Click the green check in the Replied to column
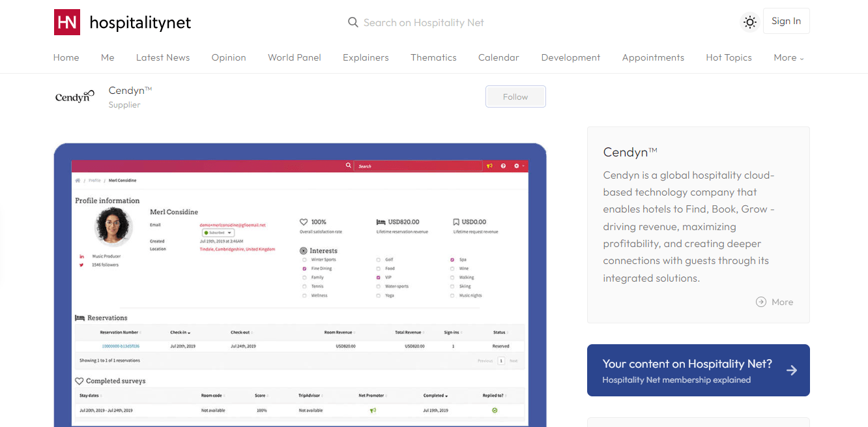Viewport: 868px width, 427px height. coord(495,411)
